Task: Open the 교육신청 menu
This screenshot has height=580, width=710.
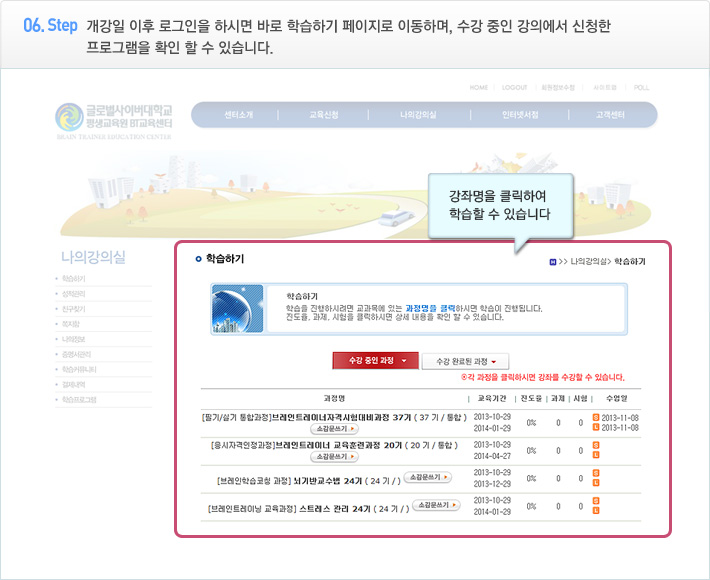Action: click(324, 115)
